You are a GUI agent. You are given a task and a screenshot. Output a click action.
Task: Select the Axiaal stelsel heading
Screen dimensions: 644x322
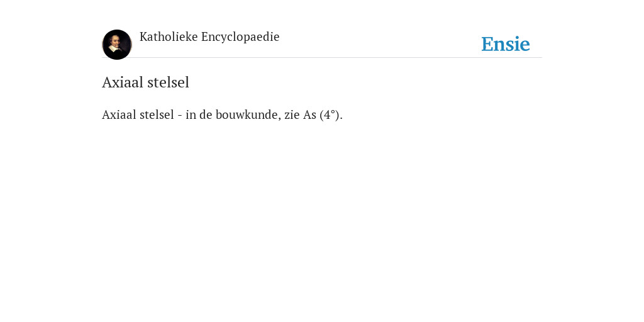(145, 82)
